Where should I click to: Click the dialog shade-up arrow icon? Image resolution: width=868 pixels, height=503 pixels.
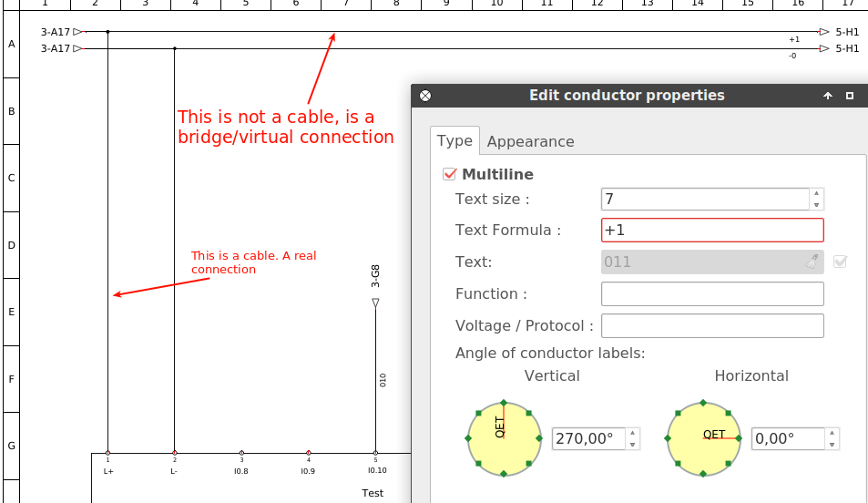pyautogui.click(x=828, y=96)
